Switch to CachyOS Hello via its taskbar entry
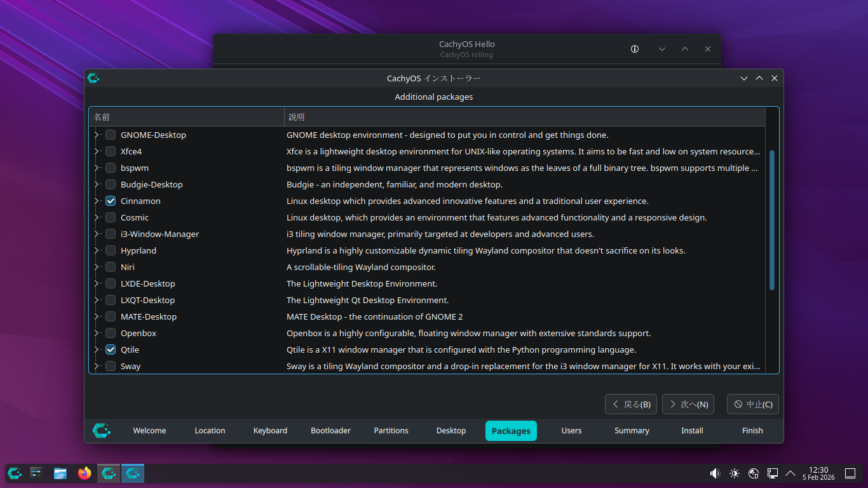 109,473
